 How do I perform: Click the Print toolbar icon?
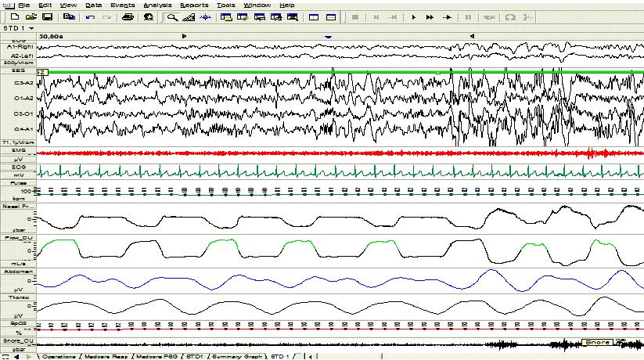128,17
